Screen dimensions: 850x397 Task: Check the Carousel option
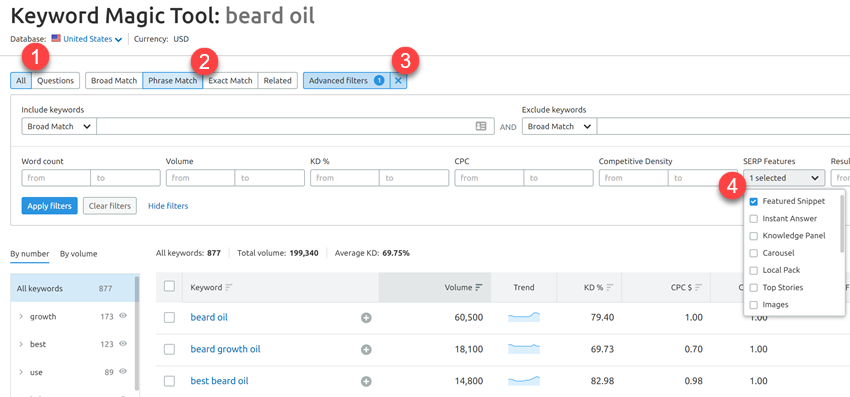click(x=754, y=253)
